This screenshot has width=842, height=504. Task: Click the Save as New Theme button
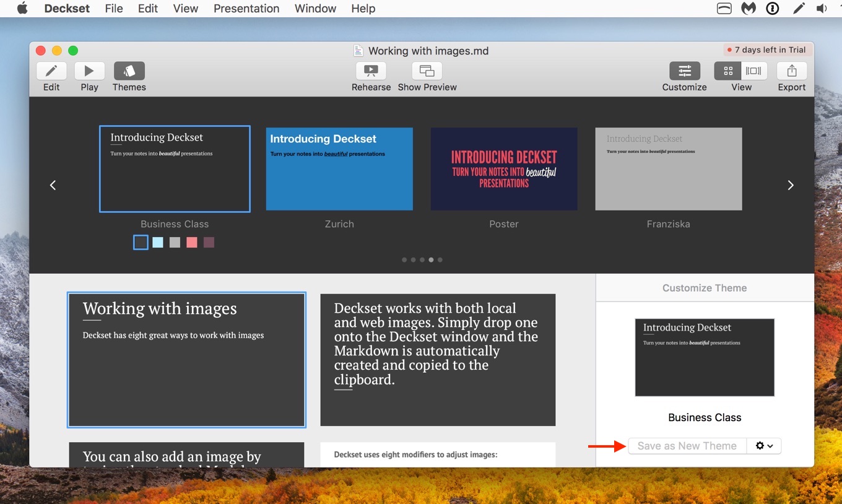(687, 445)
